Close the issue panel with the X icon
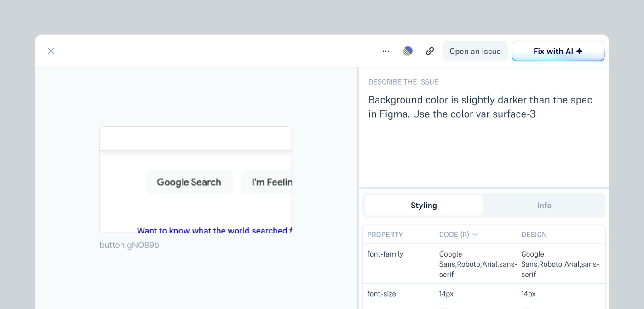The height and width of the screenshot is (309, 644). tap(51, 51)
